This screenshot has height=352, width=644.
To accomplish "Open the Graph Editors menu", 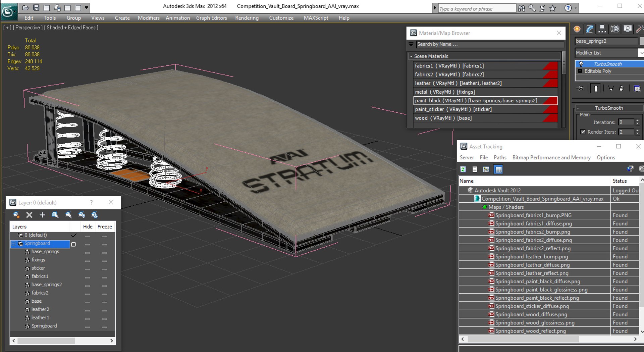I will coord(212,18).
